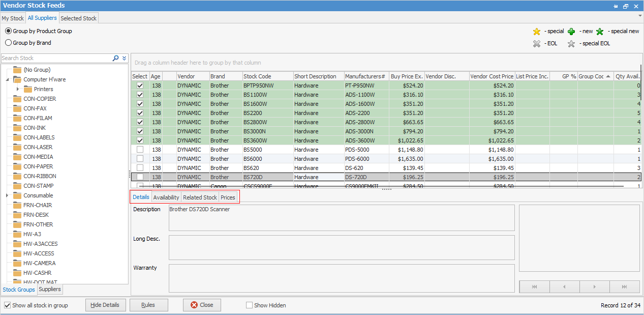Jump to last image using the last-record arrow
Viewport: 644px width, 315px height.
[x=624, y=287]
